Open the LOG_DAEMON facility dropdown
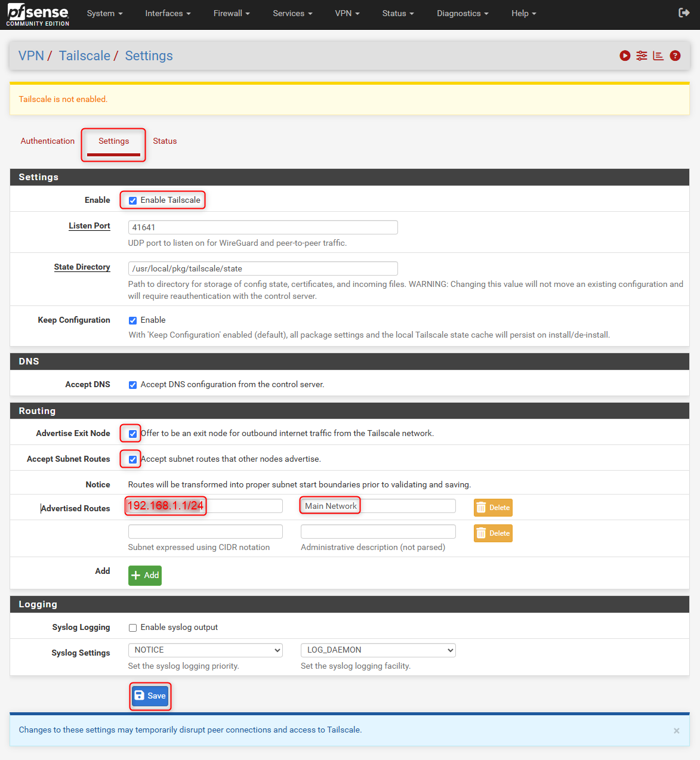 pyautogui.click(x=378, y=650)
